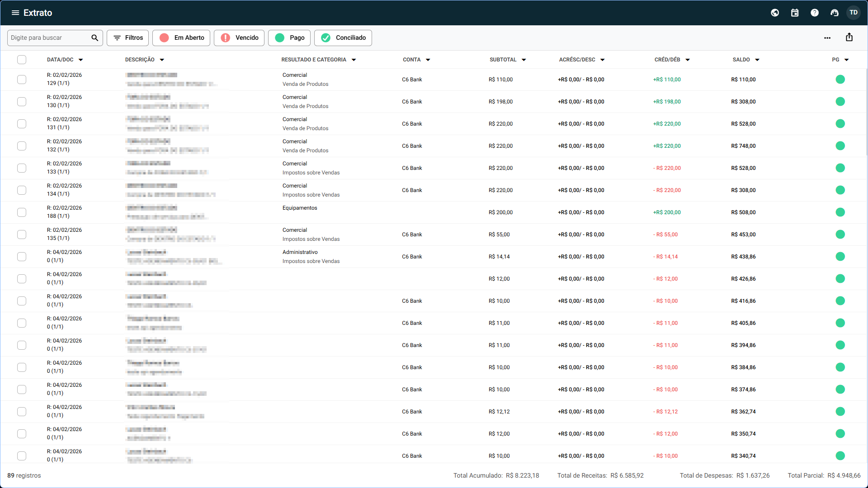
Task: Click the green paid status dot for doc 130
Action: click(x=840, y=102)
